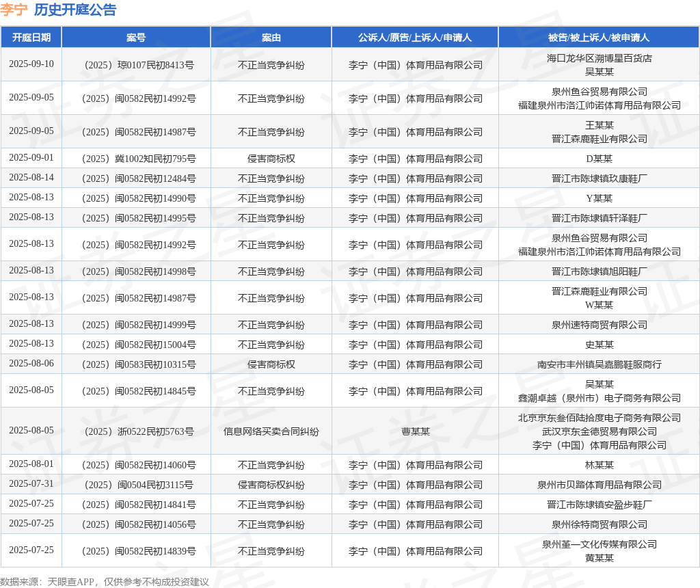The height and width of the screenshot is (588, 700).
Task: Click defendant 海口龙华区溯博星百货店
Action: 599,58
